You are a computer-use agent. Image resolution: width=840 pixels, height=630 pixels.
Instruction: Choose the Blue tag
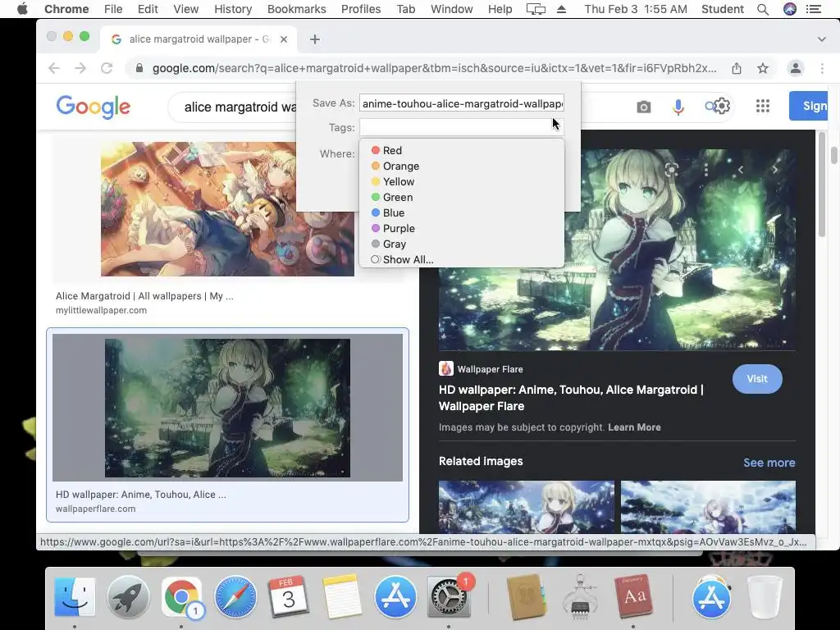[462, 212]
